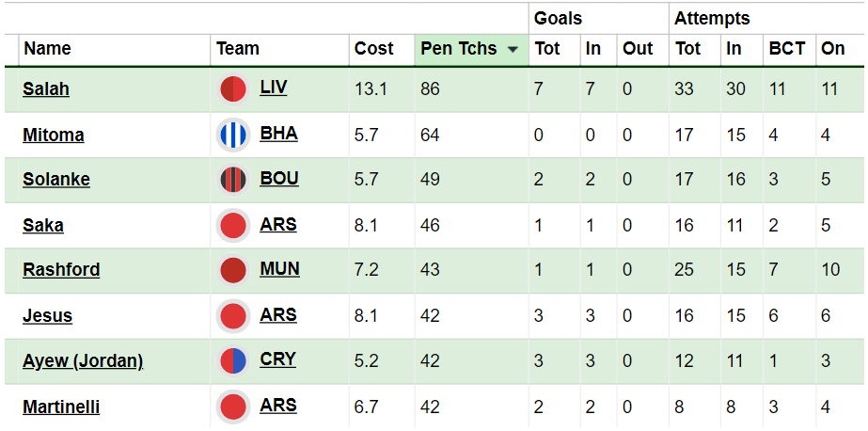This screenshot has height=431, width=868.
Task: Click Bournemouth badge icon next to BOU
Action: (233, 180)
